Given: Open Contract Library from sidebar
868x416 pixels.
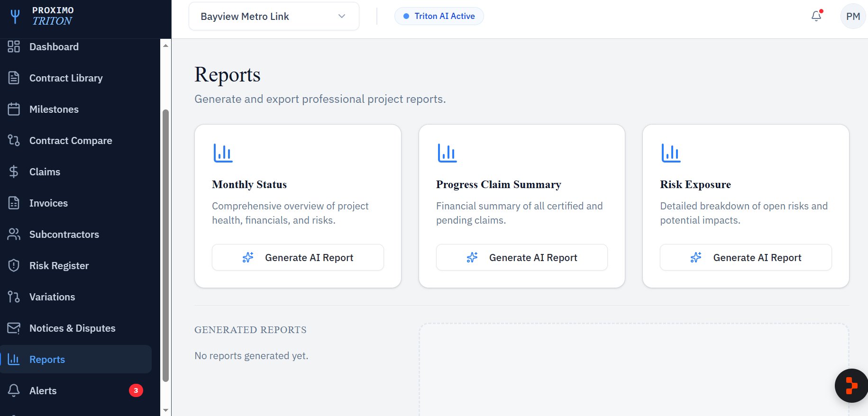Looking at the screenshot, I should pos(76,78).
